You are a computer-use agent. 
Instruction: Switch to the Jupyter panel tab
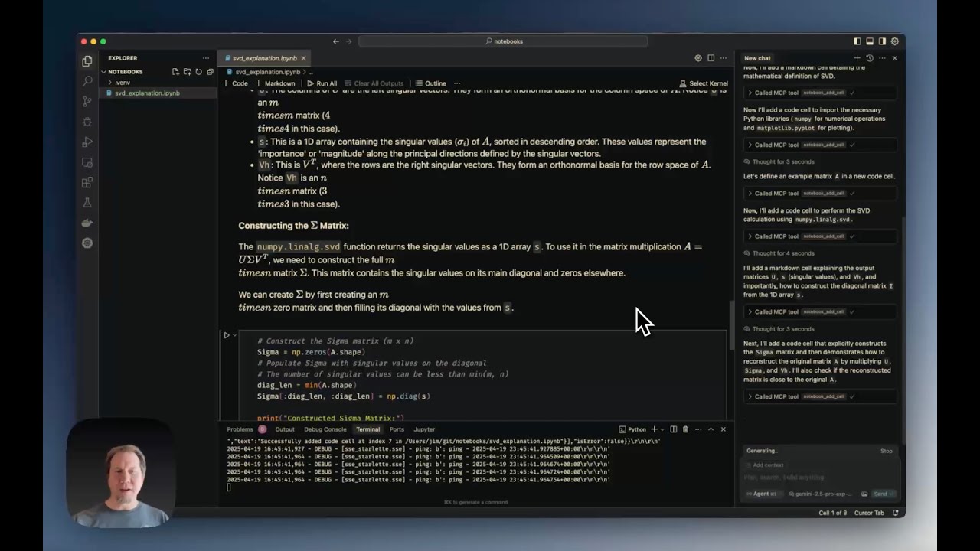click(x=424, y=429)
